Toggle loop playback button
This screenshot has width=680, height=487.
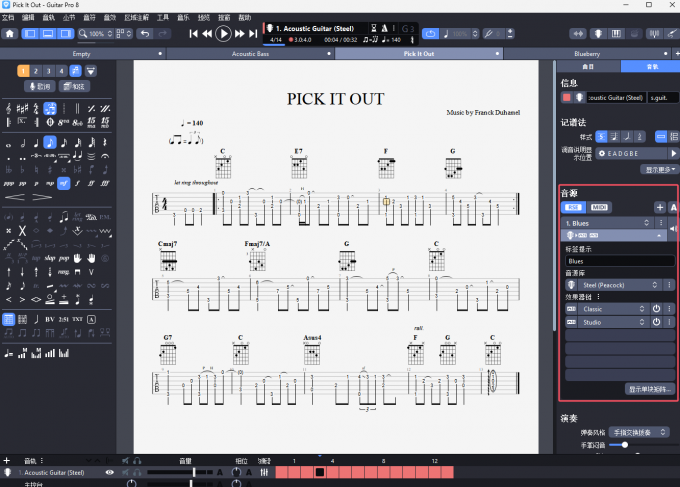(430, 33)
